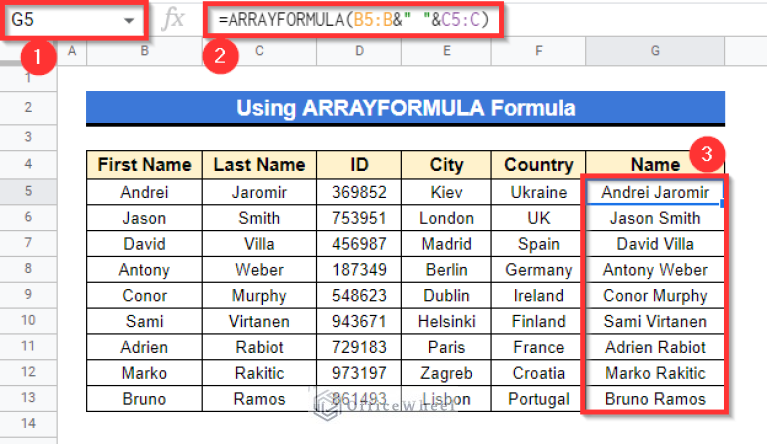Click the country cell 'Finland'
Screen dimensions: 767x444
click(538, 322)
